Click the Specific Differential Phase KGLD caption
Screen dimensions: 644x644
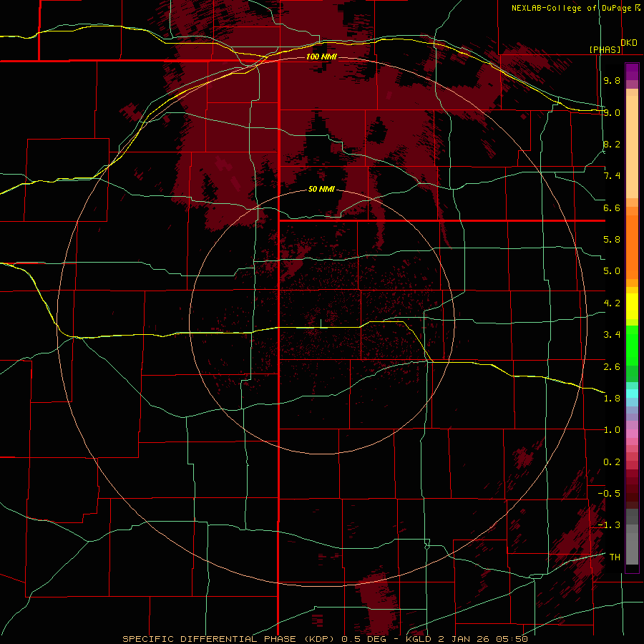[x=325, y=639]
